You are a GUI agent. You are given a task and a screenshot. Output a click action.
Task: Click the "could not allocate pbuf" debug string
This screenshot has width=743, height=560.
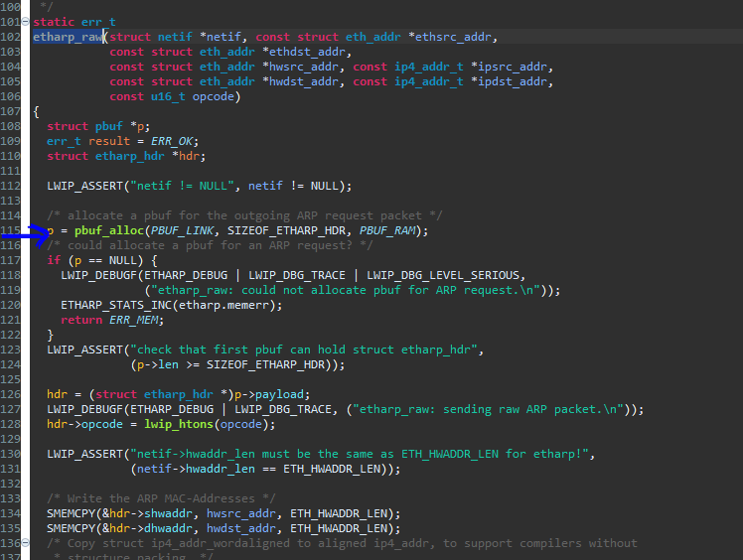(346, 290)
